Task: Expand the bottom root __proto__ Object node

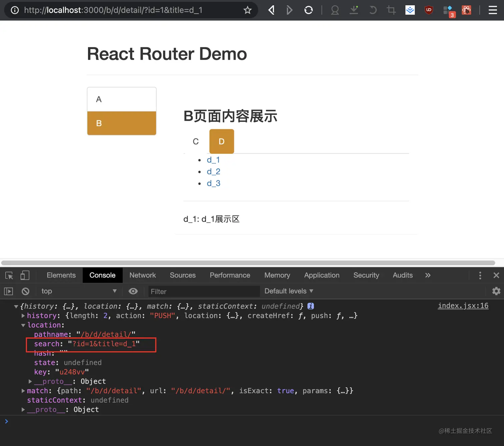Action: coord(23,410)
